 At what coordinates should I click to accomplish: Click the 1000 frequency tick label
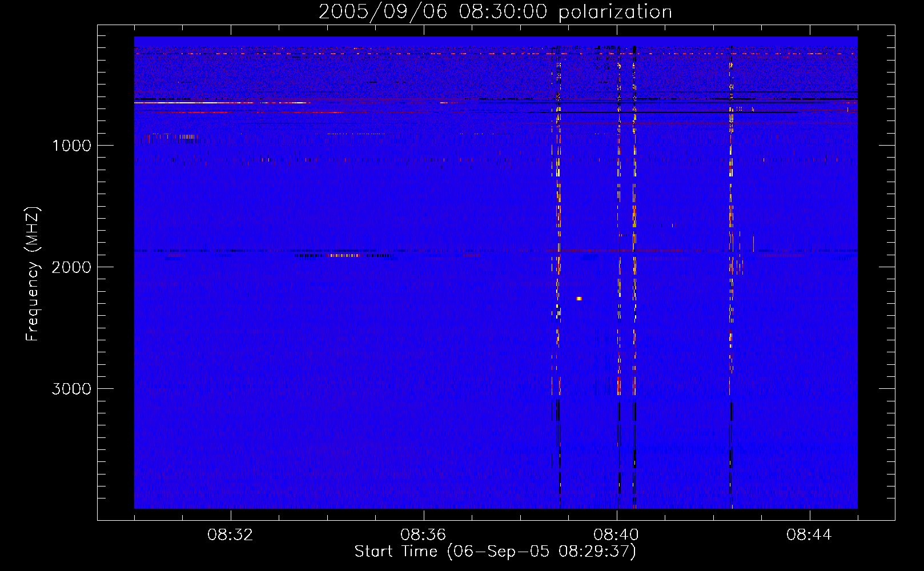(x=71, y=145)
